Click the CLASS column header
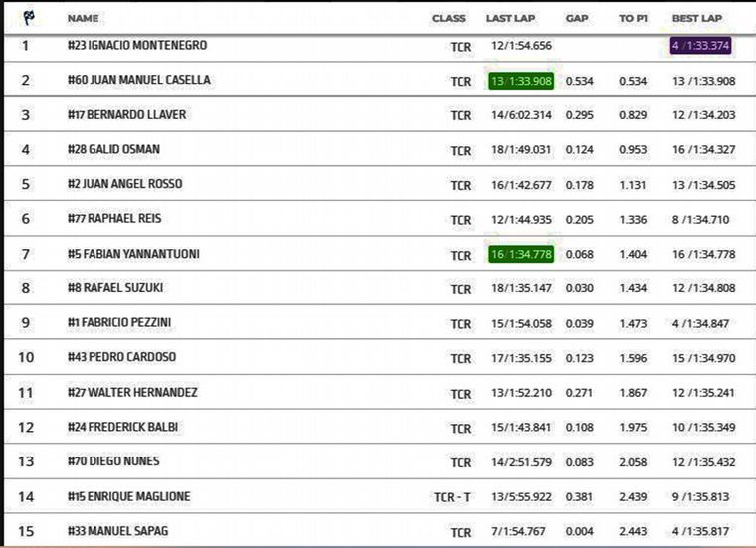This screenshot has height=548, width=756. 449,18
